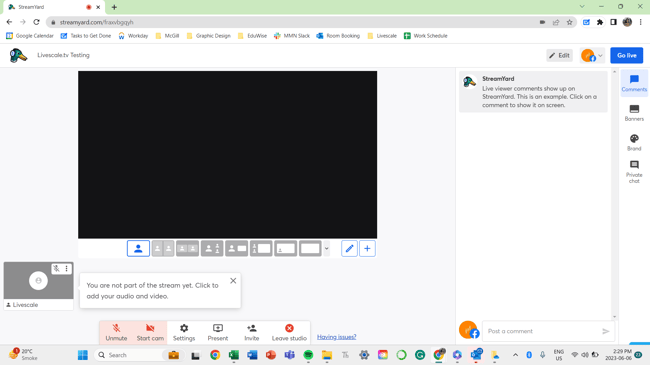Open the Comments side panel tab

634,83
